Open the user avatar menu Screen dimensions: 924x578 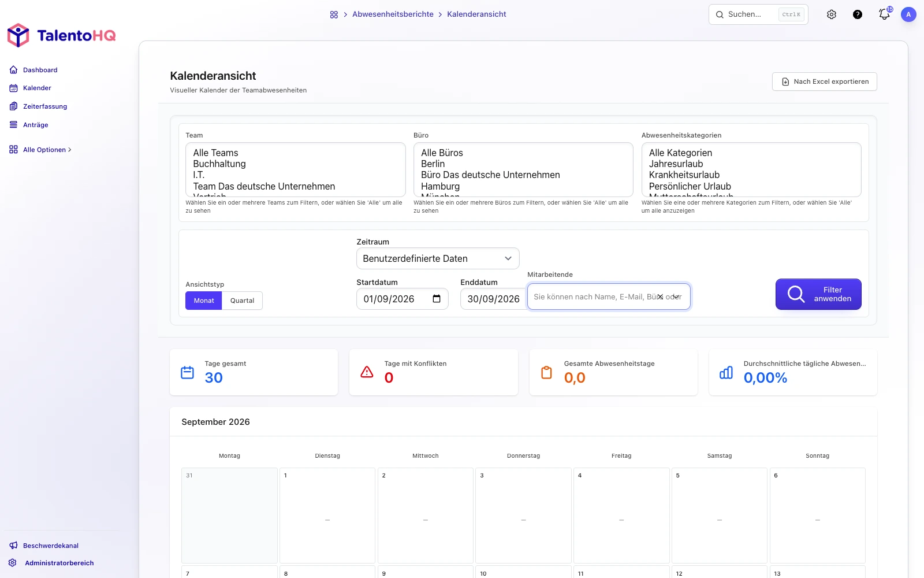(x=908, y=14)
